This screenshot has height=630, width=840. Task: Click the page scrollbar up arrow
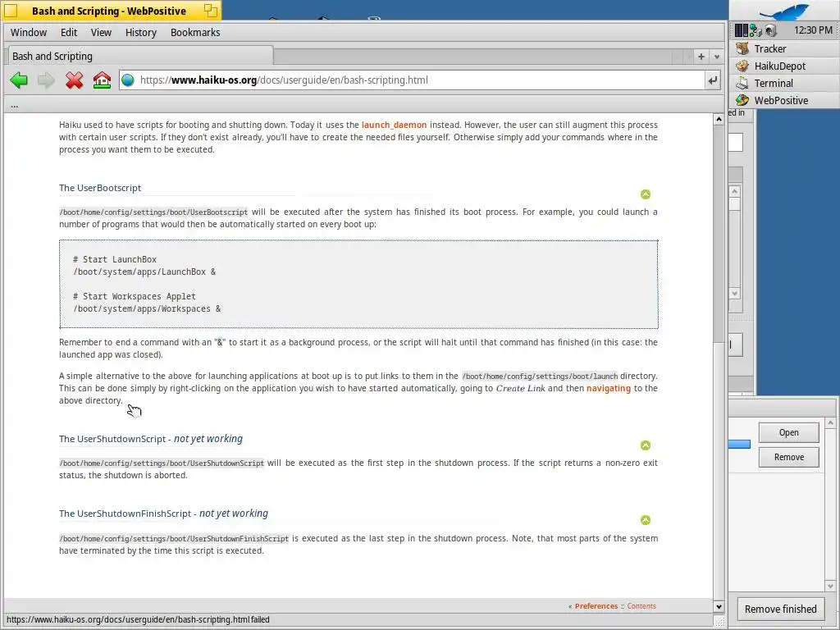719,119
